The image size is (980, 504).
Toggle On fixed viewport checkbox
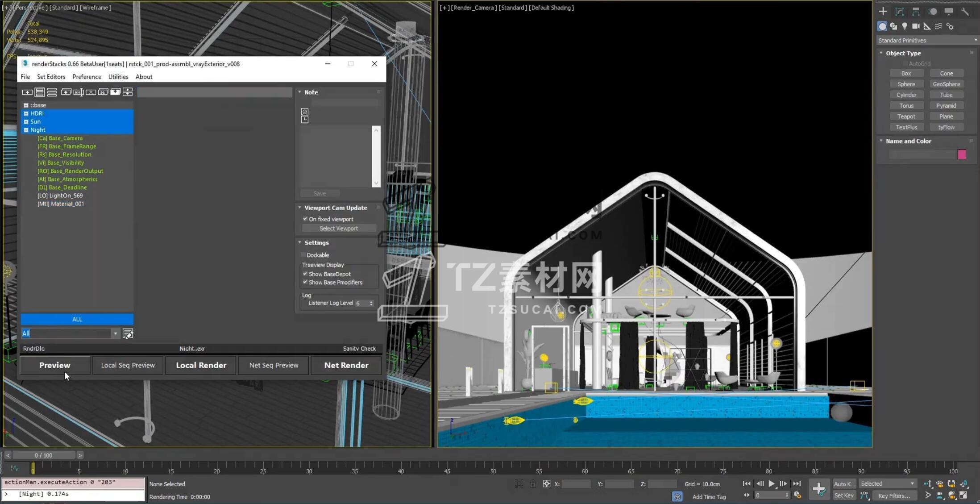(305, 219)
